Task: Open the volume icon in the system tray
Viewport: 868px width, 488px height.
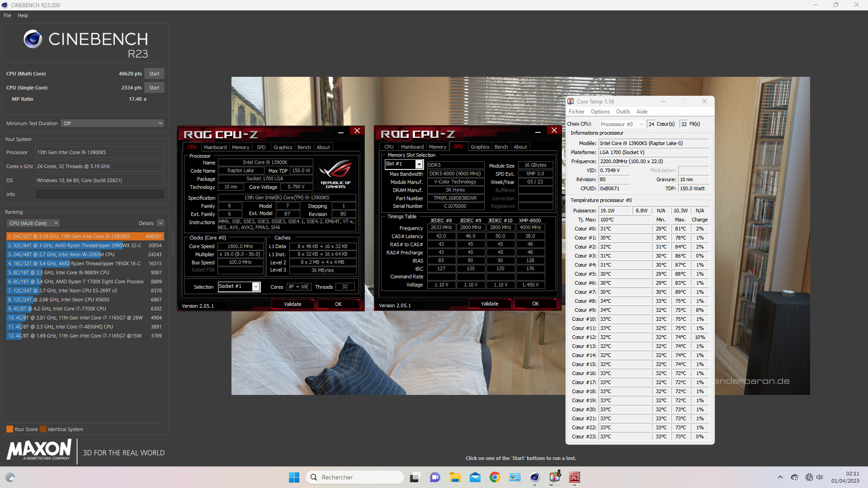Action: tap(820, 477)
